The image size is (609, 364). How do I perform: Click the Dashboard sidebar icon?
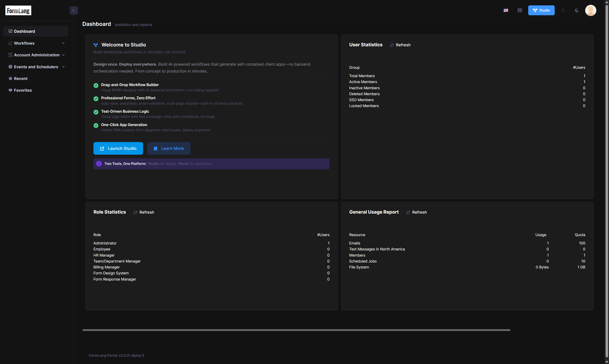10,31
